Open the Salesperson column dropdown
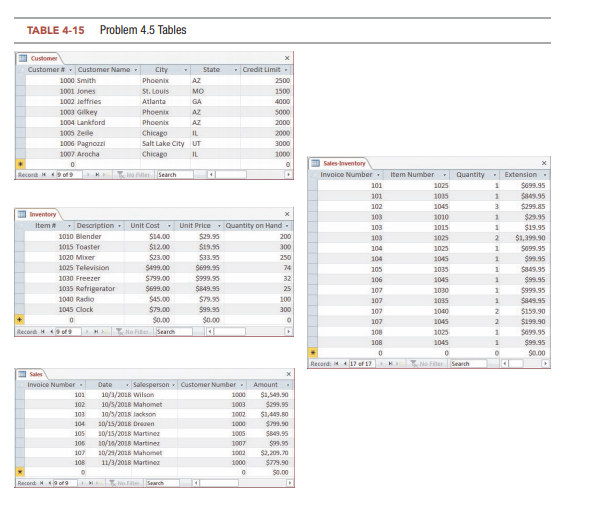600x519 pixels. click(173, 385)
